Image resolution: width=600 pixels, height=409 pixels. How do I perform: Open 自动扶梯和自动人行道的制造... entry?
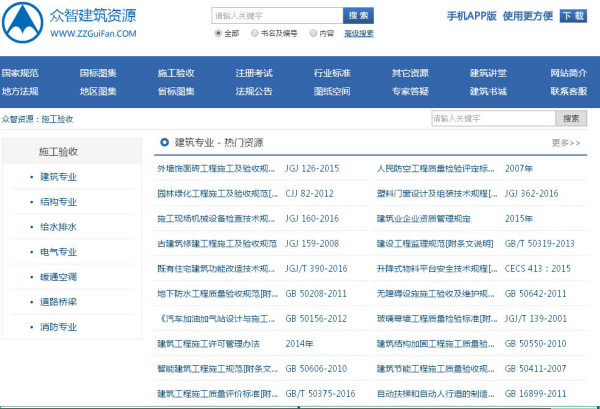435,394
